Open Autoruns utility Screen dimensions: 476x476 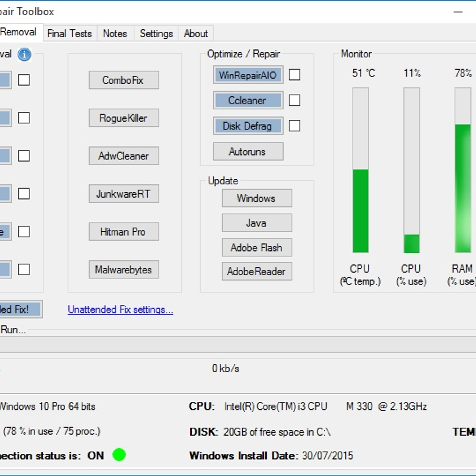[x=248, y=152]
